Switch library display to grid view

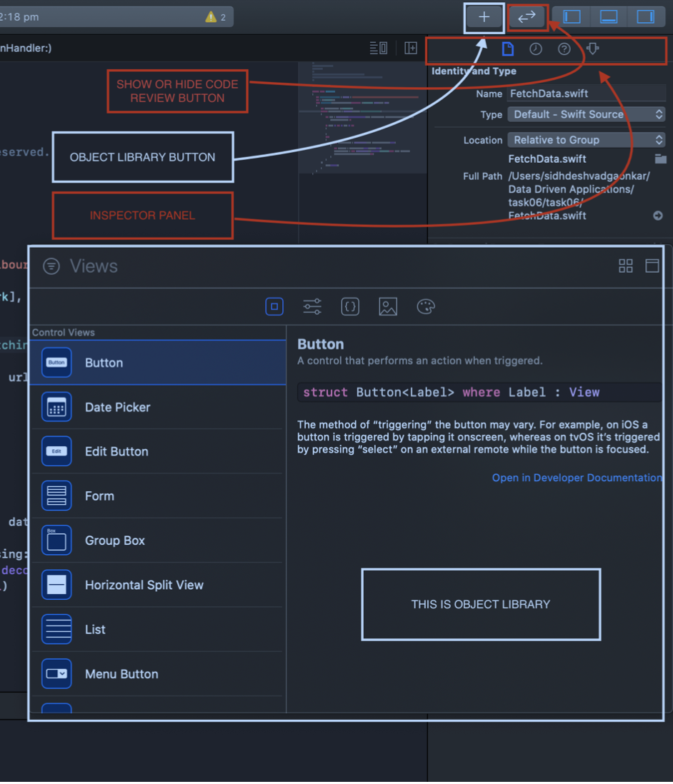point(626,266)
